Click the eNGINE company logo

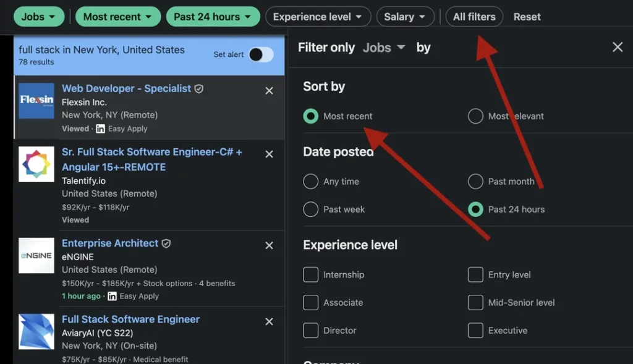pyautogui.click(x=36, y=256)
